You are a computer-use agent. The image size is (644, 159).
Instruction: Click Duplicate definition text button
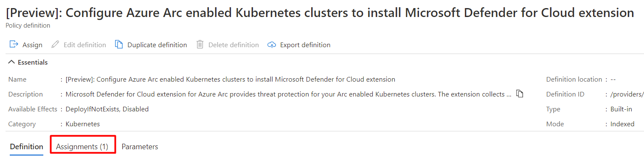click(x=157, y=45)
